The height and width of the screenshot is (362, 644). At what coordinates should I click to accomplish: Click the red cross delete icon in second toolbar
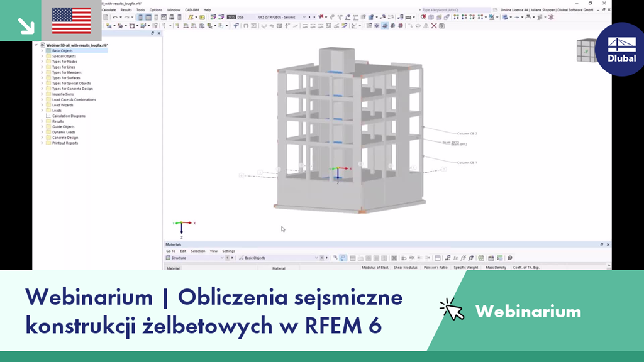coord(434,26)
